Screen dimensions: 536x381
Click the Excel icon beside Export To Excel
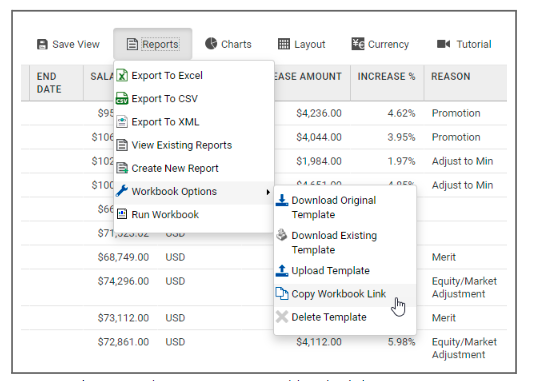click(x=122, y=76)
